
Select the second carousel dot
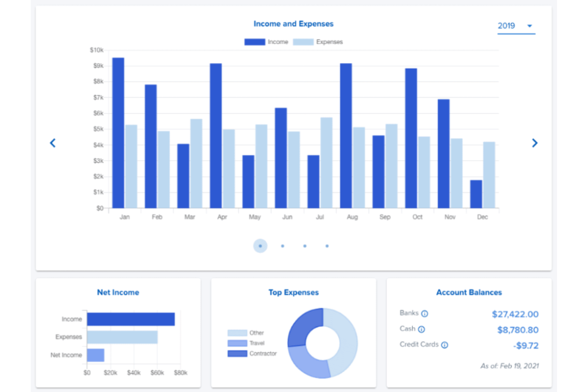click(282, 246)
